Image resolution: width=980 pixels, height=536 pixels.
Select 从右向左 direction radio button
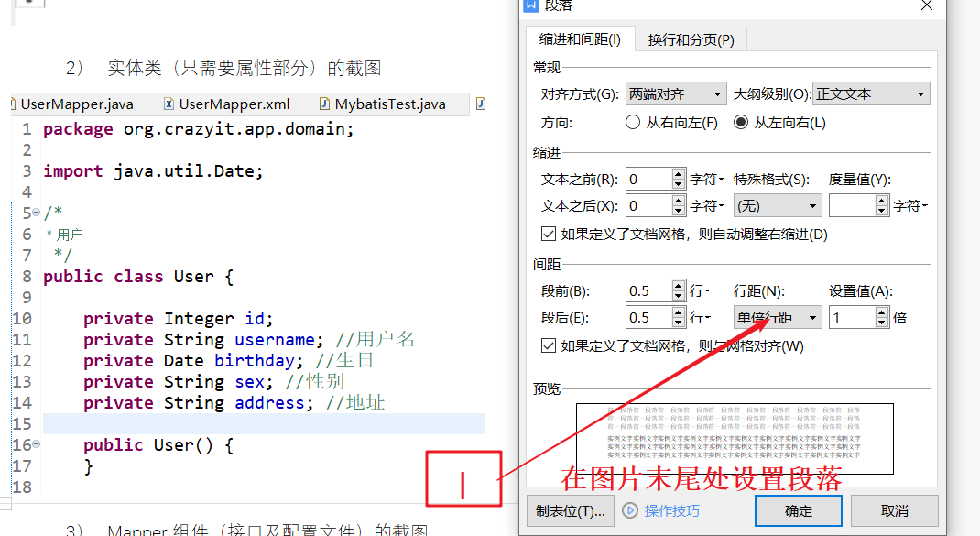pyautogui.click(x=633, y=122)
